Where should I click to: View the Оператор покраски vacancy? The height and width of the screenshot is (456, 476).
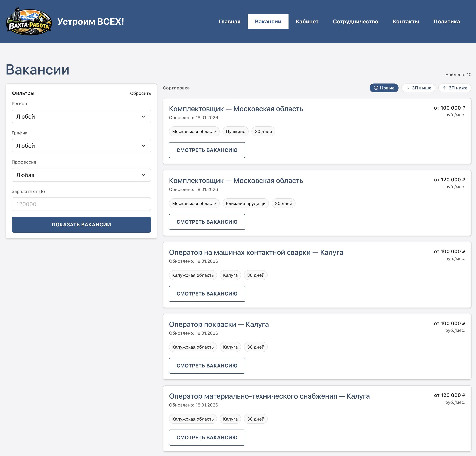point(207,366)
